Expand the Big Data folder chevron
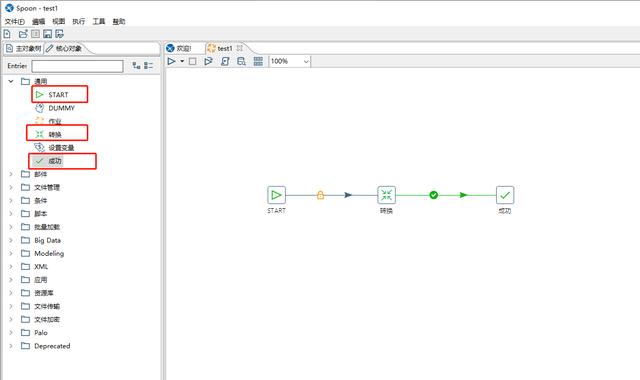This screenshot has height=380, width=640. point(11,240)
